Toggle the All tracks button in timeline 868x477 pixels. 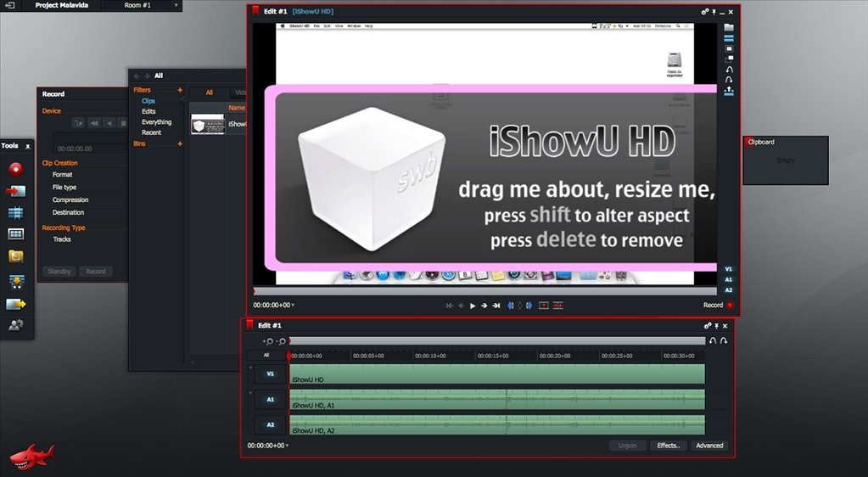(266, 355)
